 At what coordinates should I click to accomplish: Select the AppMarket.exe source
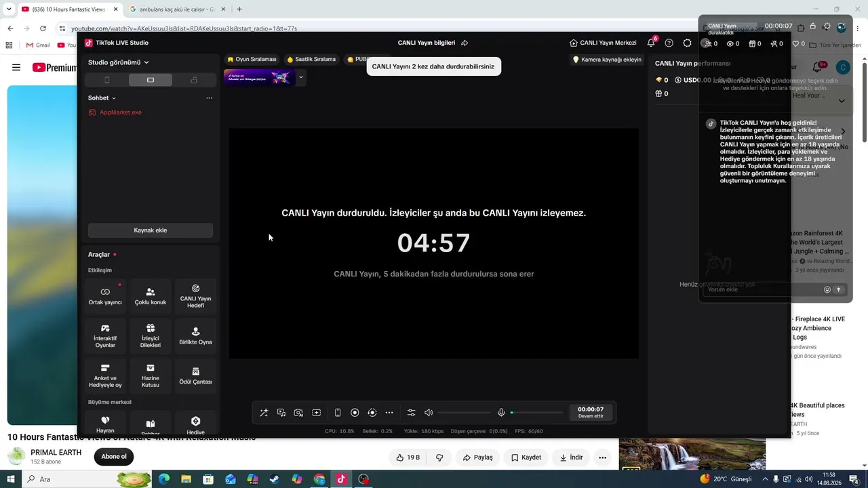121,113
